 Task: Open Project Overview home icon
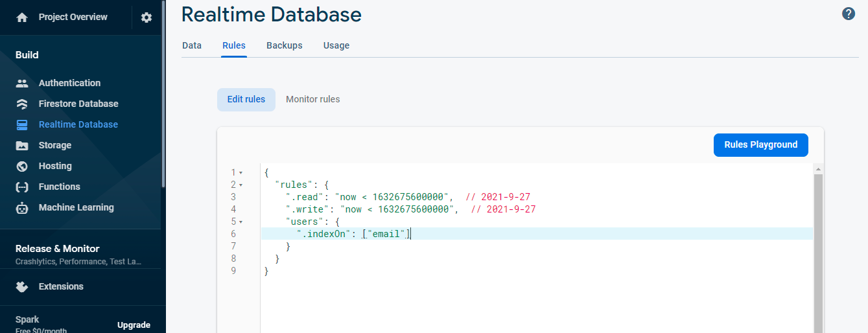pos(22,17)
